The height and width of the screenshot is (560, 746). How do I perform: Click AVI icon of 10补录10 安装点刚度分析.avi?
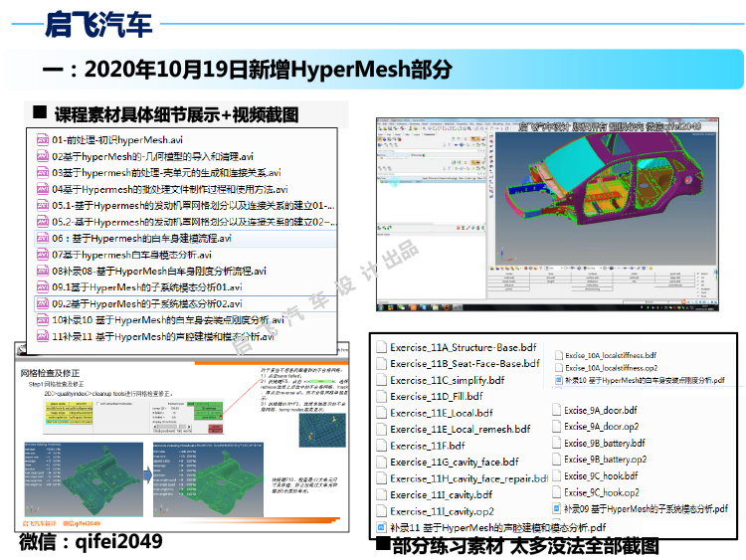[x=43, y=320]
